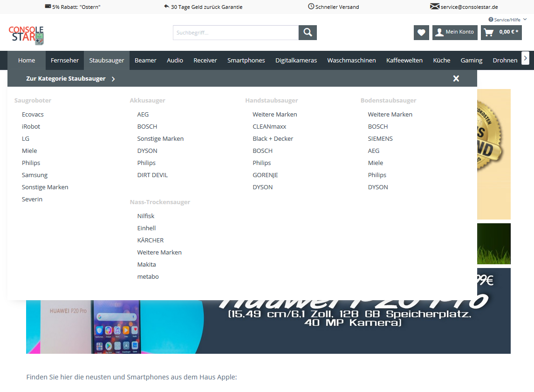Image resolution: width=534 pixels, height=392 pixels.
Task: Expand the Service/Hilfe dropdown
Action: [x=507, y=20]
